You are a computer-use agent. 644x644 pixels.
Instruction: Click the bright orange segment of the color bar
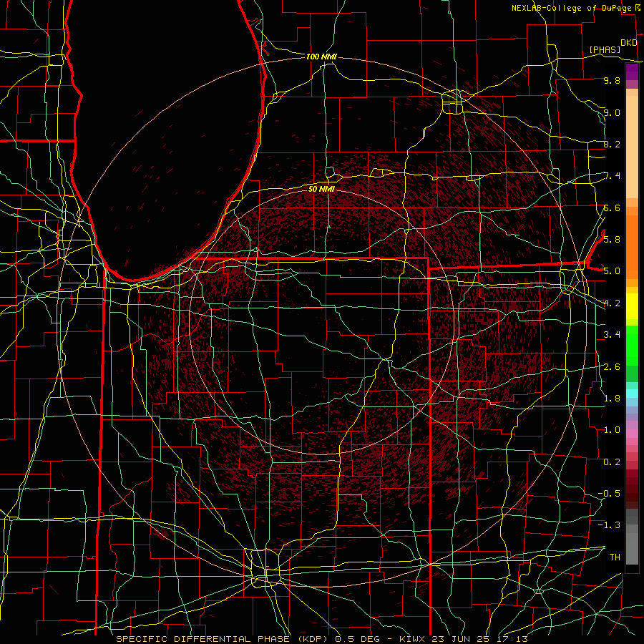coord(632,246)
